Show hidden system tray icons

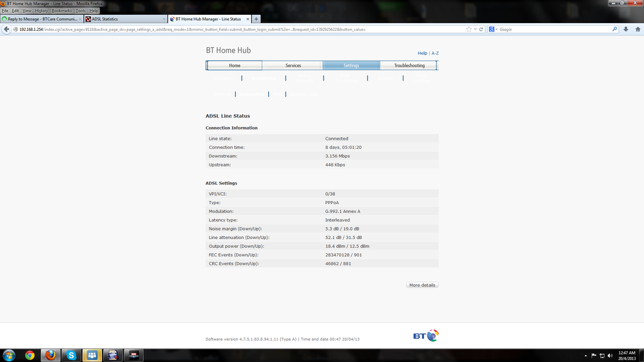click(x=586, y=356)
